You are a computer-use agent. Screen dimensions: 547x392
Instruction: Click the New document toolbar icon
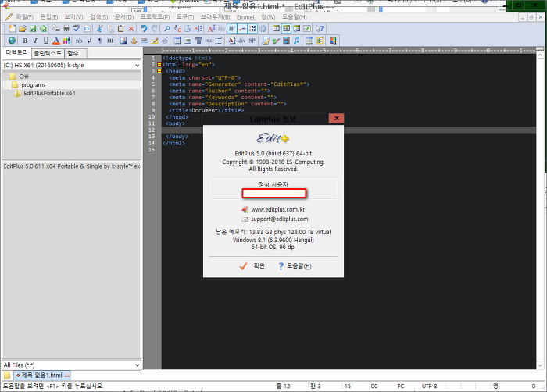pyautogui.click(x=12, y=29)
